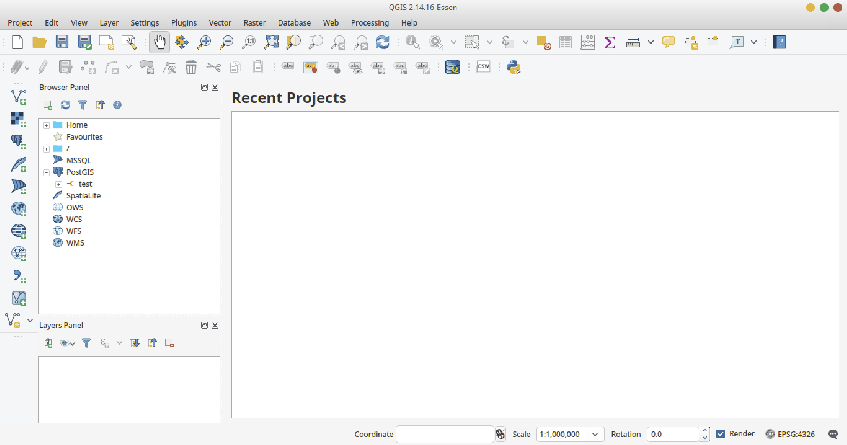Open the Vector menu
The height and width of the screenshot is (445, 847).
click(220, 23)
